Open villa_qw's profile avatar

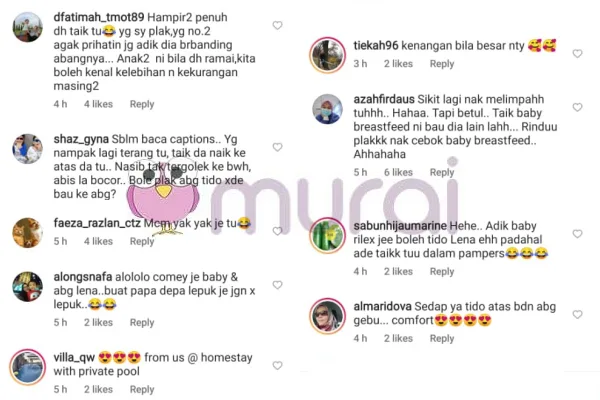tap(28, 367)
